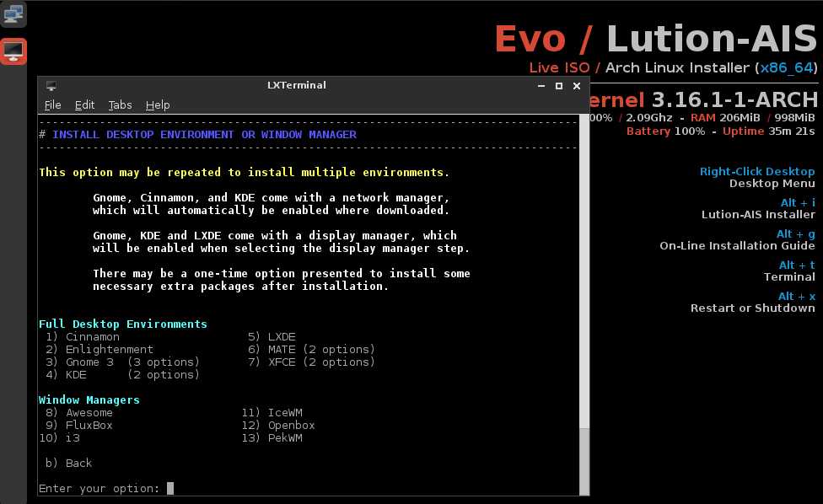The image size is (823, 504).
Task: Click the 'Alt + i' shortcut text
Action: [x=798, y=202]
